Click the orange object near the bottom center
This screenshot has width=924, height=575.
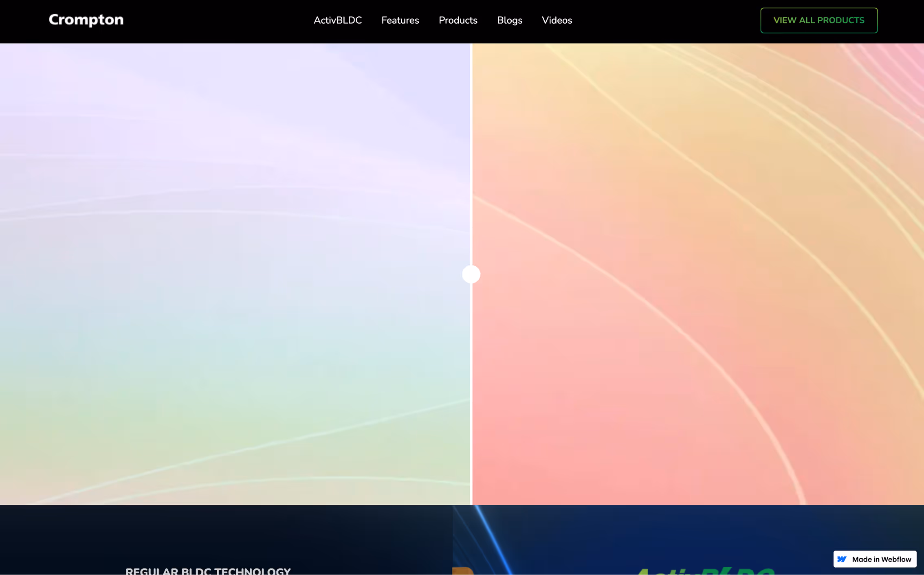(x=463, y=571)
